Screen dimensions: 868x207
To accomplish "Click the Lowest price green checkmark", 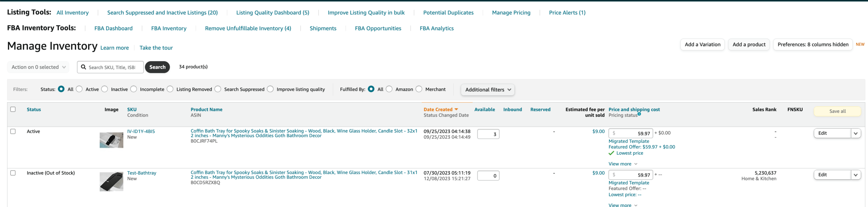I will [611, 153].
